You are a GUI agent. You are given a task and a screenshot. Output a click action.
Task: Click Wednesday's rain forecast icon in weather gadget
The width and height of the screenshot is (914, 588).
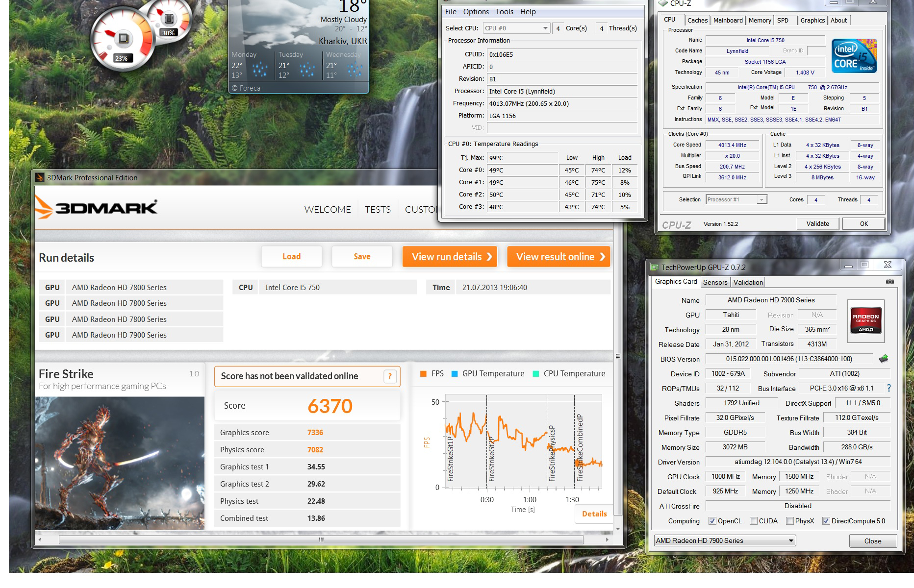(355, 70)
